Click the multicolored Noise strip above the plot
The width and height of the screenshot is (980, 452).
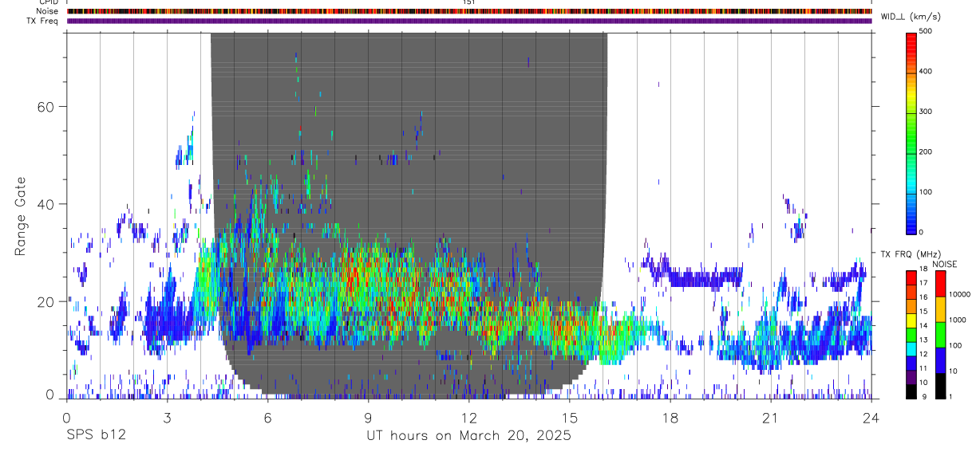point(469,11)
